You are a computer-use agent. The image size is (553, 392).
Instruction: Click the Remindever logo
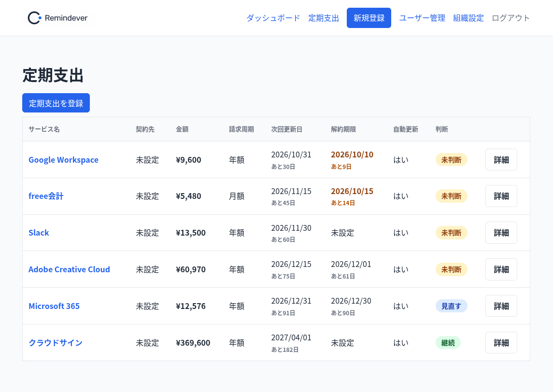[57, 18]
